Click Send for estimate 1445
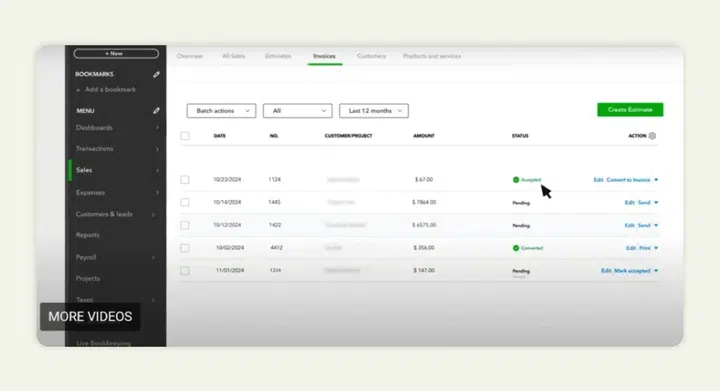 tap(644, 202)
